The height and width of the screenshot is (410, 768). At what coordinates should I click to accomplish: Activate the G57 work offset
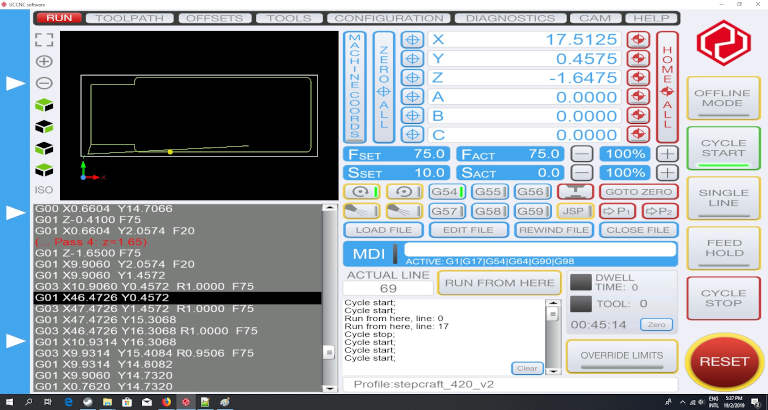click(447, 211)
